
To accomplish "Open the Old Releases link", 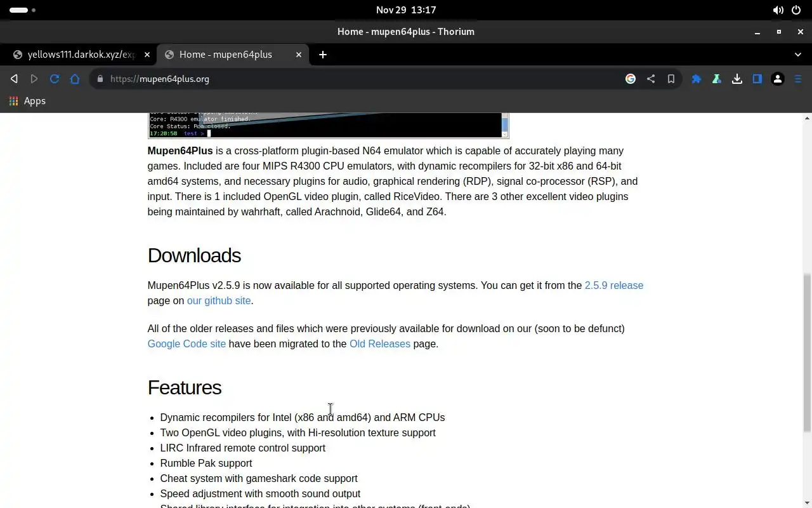I will point(380,344).
